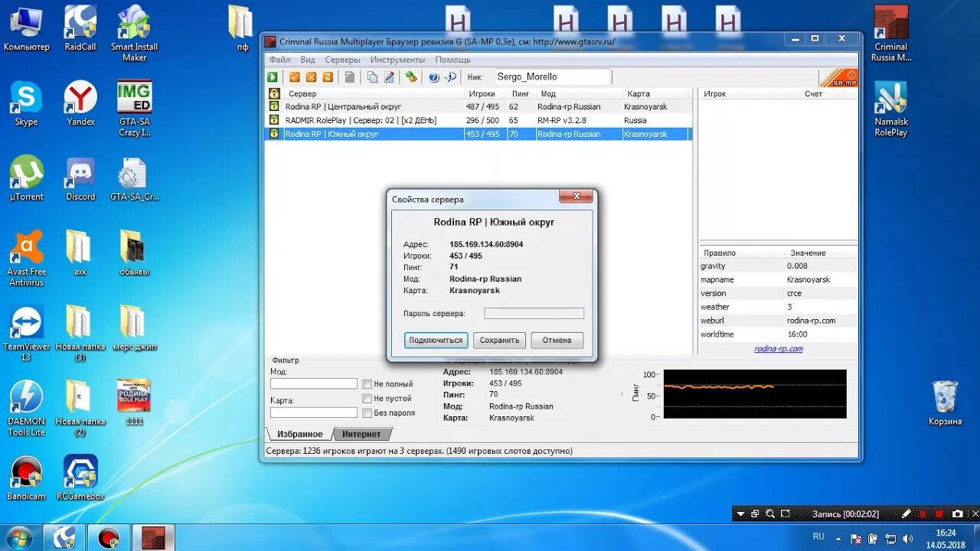Viewport: 980px width, 551px height.
Task: Click the RU language indicator
Action: click(818, 537)
